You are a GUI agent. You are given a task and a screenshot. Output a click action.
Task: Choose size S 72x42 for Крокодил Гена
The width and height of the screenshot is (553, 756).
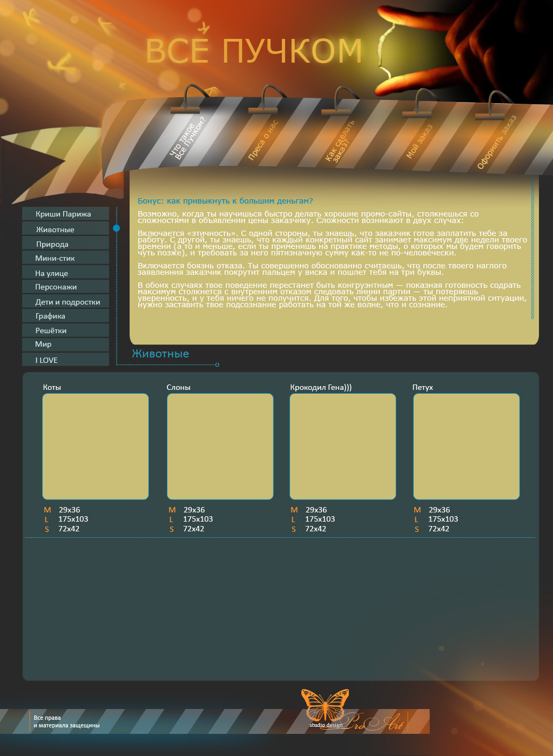[309, 529]
